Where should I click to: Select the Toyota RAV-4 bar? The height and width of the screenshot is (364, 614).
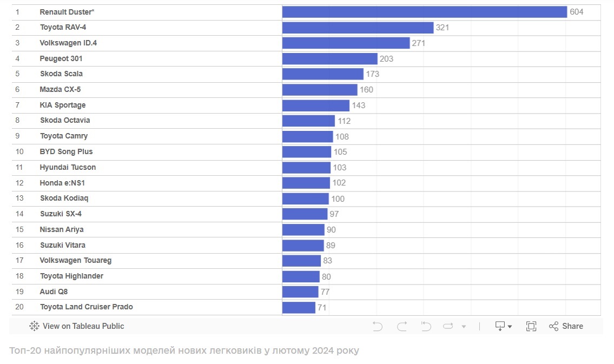(358, 28)
